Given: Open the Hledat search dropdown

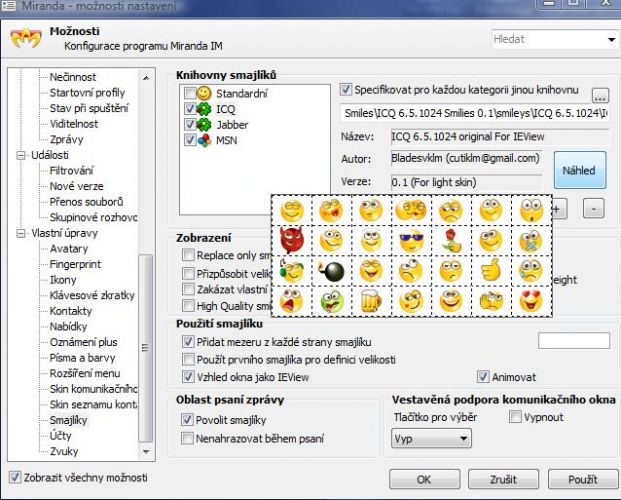Looking at the screenshot, I should 611,39.
